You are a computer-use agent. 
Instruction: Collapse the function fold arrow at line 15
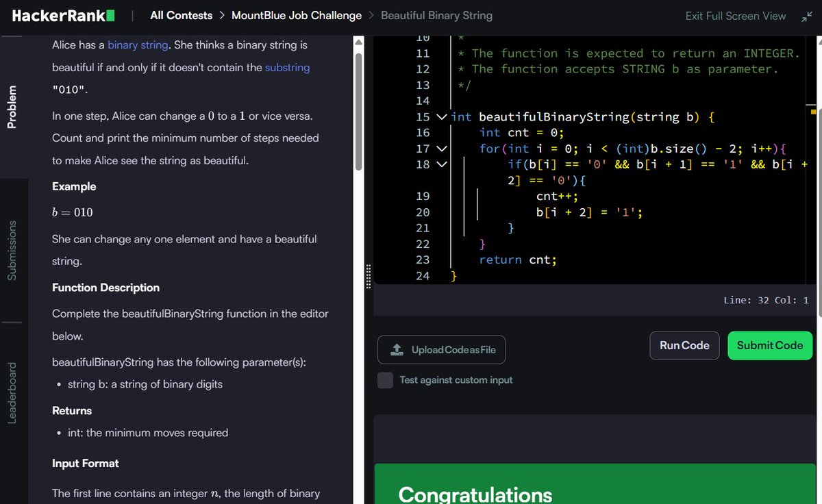coord(442,117)
